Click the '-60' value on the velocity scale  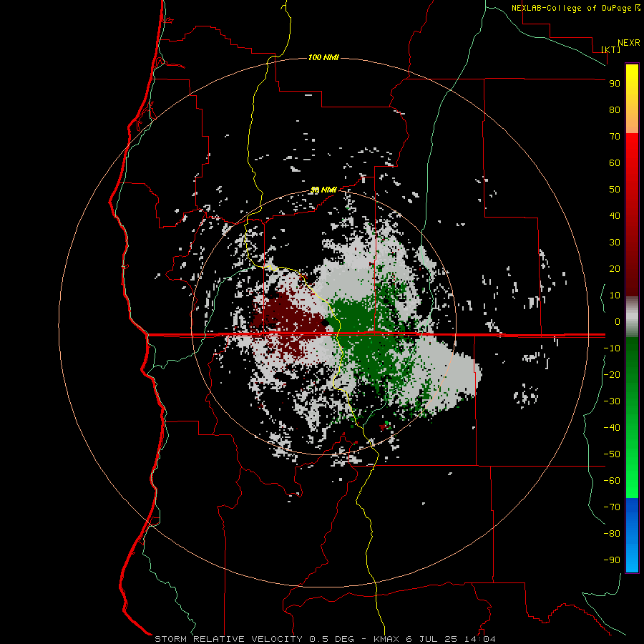(612, 481)
